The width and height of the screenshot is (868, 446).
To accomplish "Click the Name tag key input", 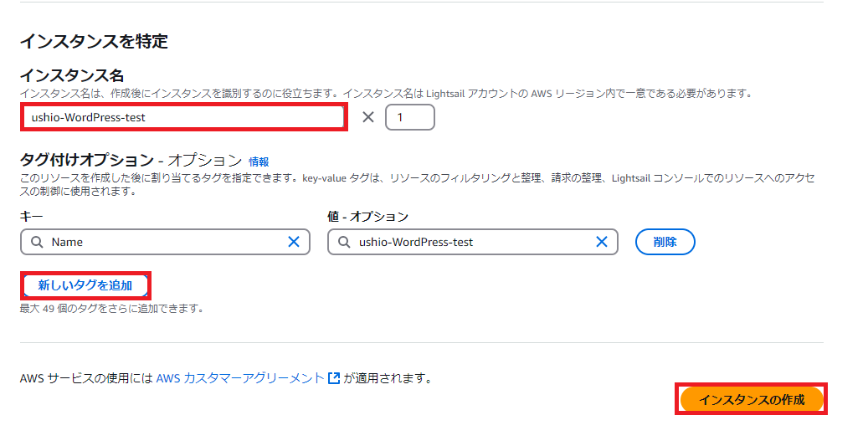I will tap(165, 242).
